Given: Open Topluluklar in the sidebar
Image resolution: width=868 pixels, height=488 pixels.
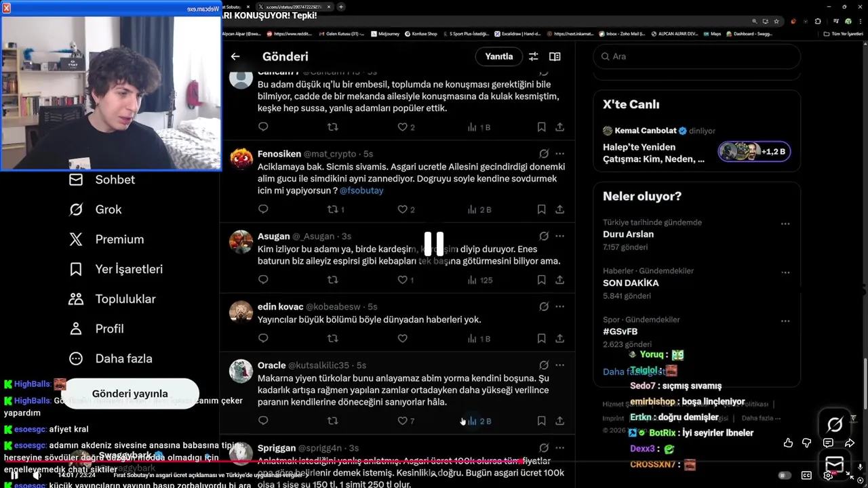Looking at the screenshot, I should tap(112, 299).
